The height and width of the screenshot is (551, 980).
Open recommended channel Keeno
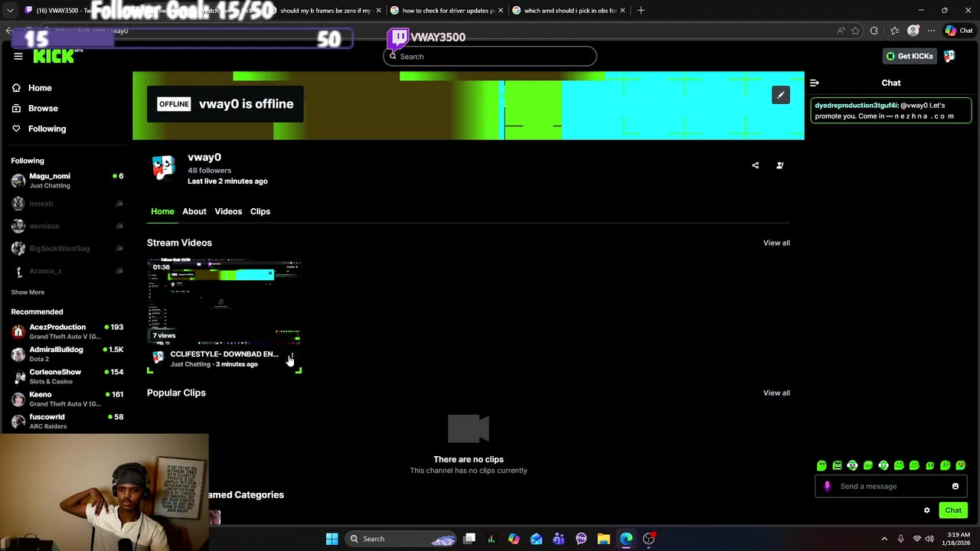(x=67, y=399)
